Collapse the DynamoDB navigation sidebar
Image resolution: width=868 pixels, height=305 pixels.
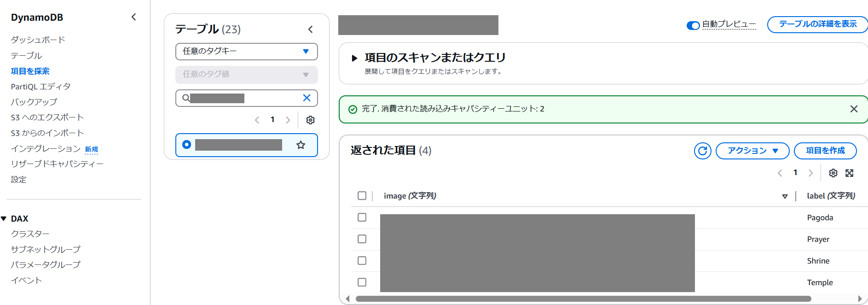click(x=133, y=17)
